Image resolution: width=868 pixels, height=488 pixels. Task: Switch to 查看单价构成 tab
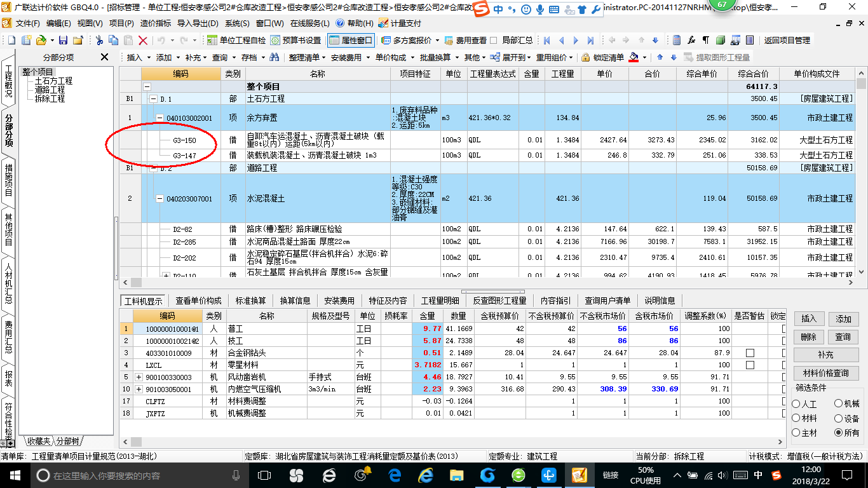point(199,301)
